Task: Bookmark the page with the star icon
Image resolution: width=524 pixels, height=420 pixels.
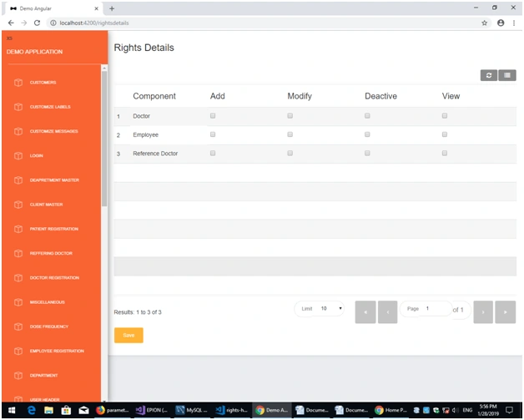Action: point(484,23)
